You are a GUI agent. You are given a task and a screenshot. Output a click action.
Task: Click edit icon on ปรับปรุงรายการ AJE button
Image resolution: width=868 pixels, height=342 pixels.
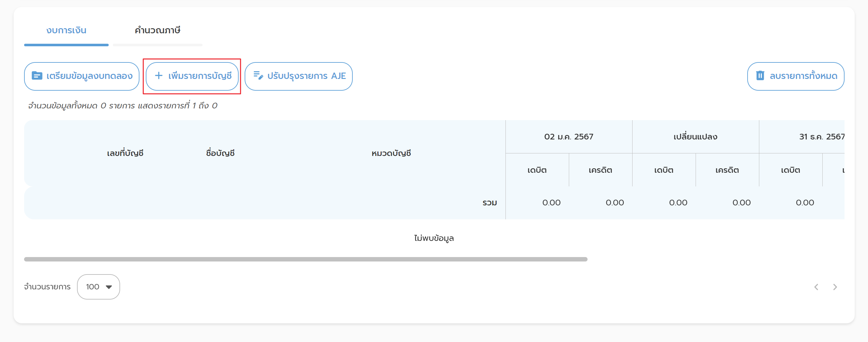click(258, 76)
